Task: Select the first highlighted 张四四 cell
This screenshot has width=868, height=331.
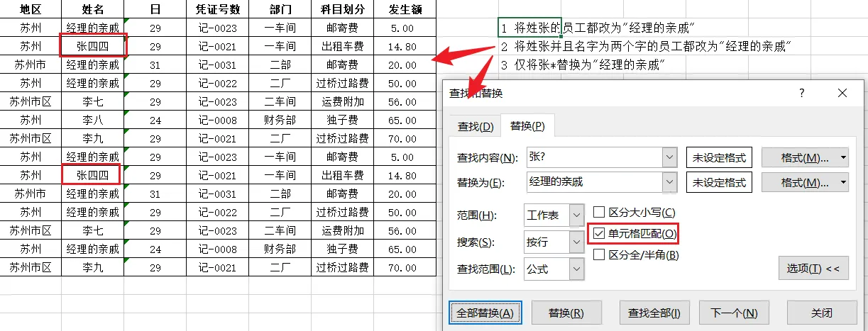Action: pyautogui.click(x=94, y=47)
